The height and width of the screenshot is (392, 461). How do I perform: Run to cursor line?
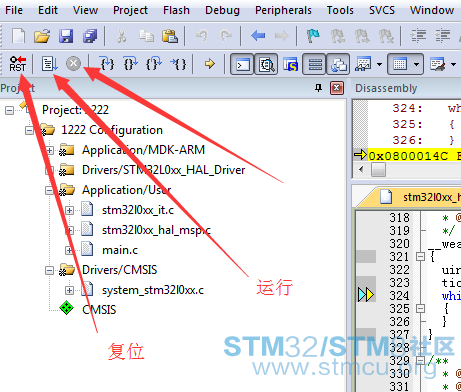[178, 63]
